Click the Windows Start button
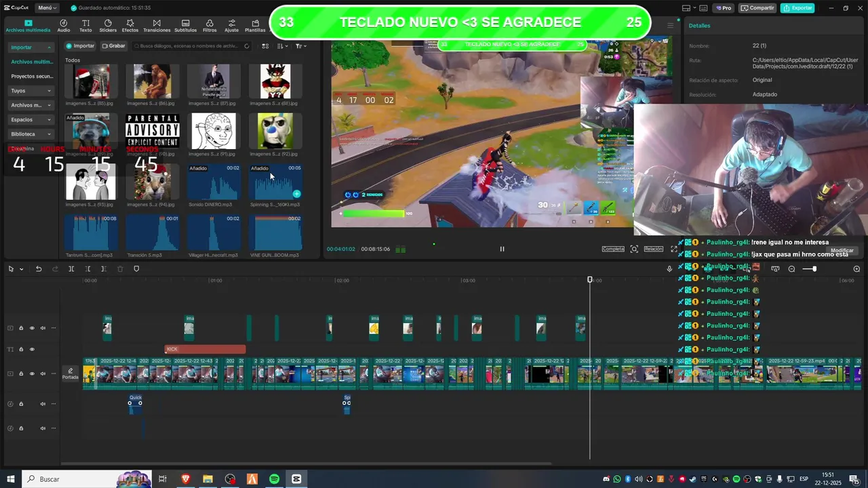868x488 pixels. [x=11, y=479]
